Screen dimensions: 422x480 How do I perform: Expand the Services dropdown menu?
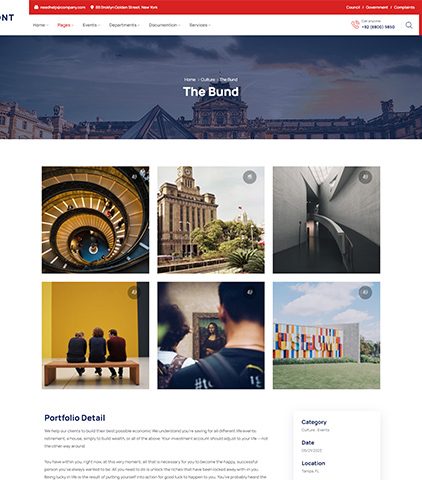[x=200, y=25]
